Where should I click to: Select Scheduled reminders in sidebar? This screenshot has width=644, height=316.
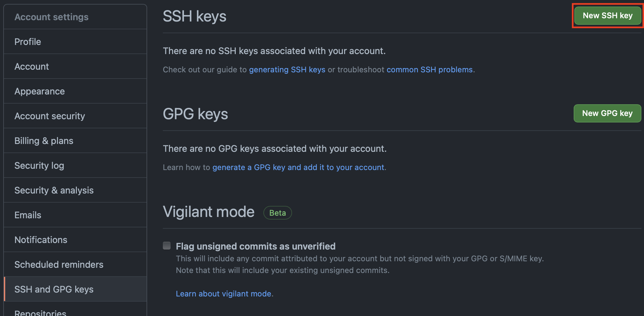(75, 265)
